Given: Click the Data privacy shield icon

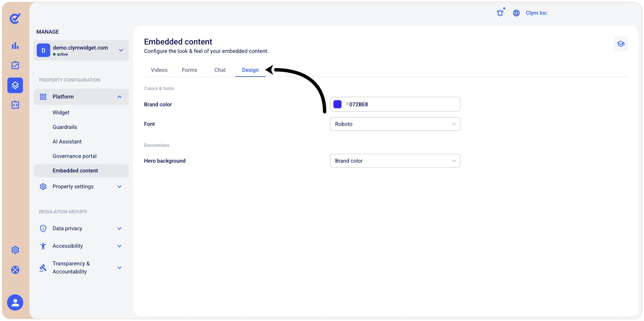Looking at the screenshot, I should [x=43, y=229].
